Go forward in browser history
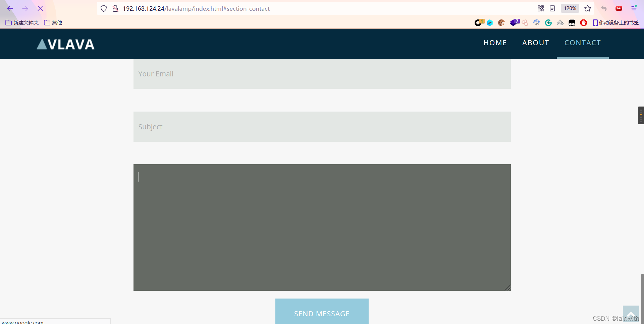The height and width of the screenshot is (324, 644). 25,9
